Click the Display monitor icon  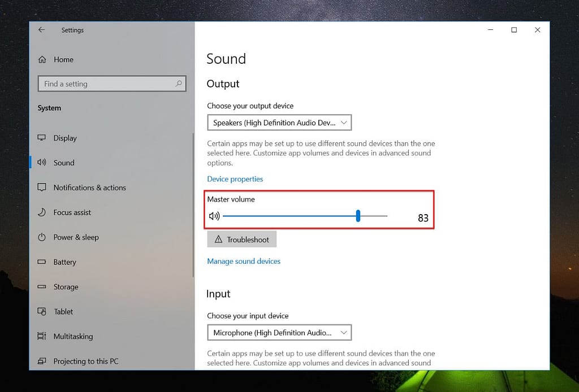(x=42, y=138)
